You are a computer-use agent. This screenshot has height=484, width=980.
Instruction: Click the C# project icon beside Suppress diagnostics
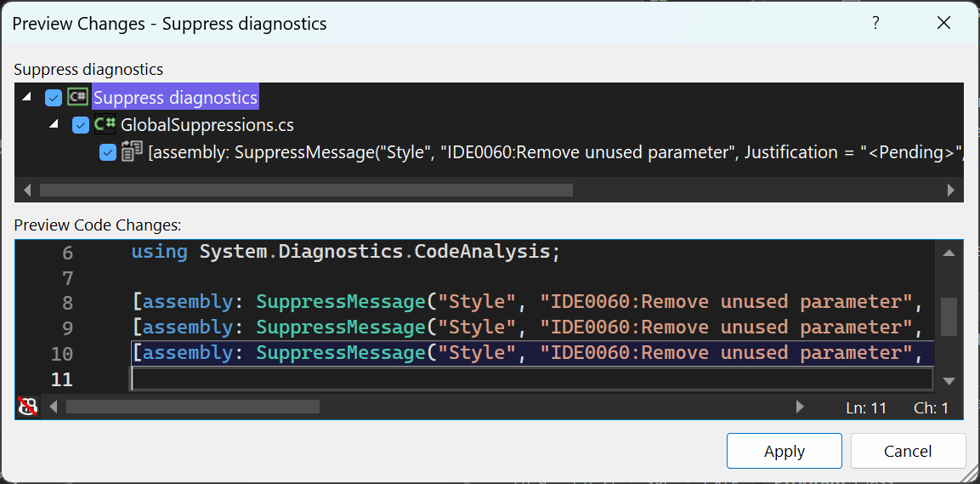pyautogui.click(x=77, y=98)
